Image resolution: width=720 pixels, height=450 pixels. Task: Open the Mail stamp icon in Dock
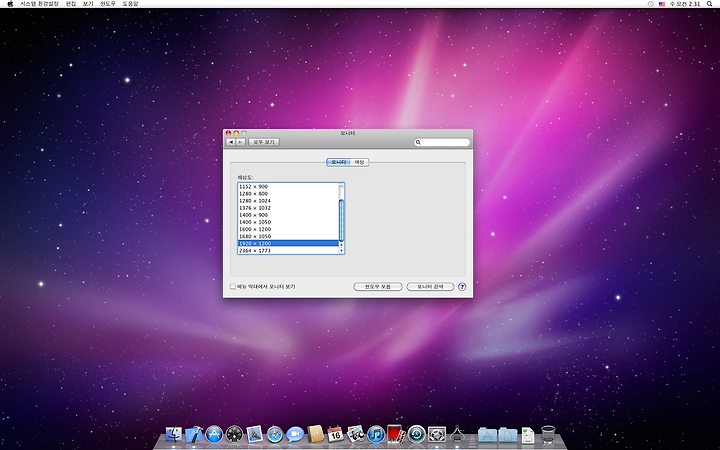254,434
